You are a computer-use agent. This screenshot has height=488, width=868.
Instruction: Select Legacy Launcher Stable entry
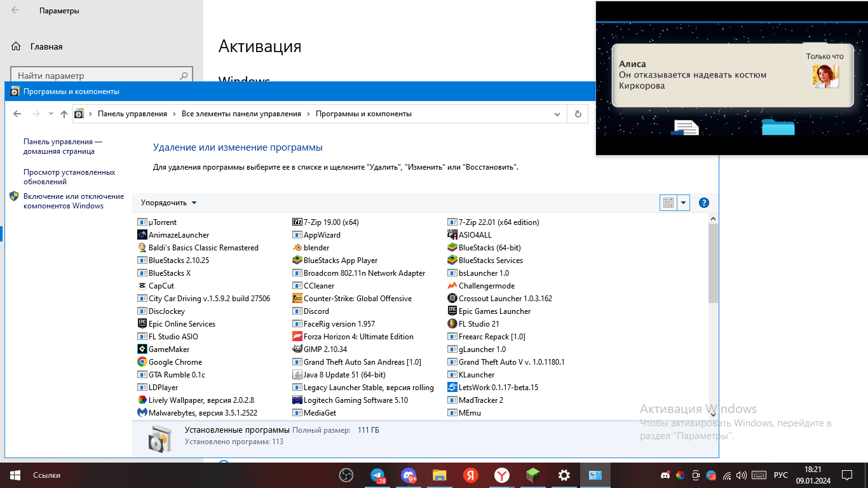tap(363, 388)
